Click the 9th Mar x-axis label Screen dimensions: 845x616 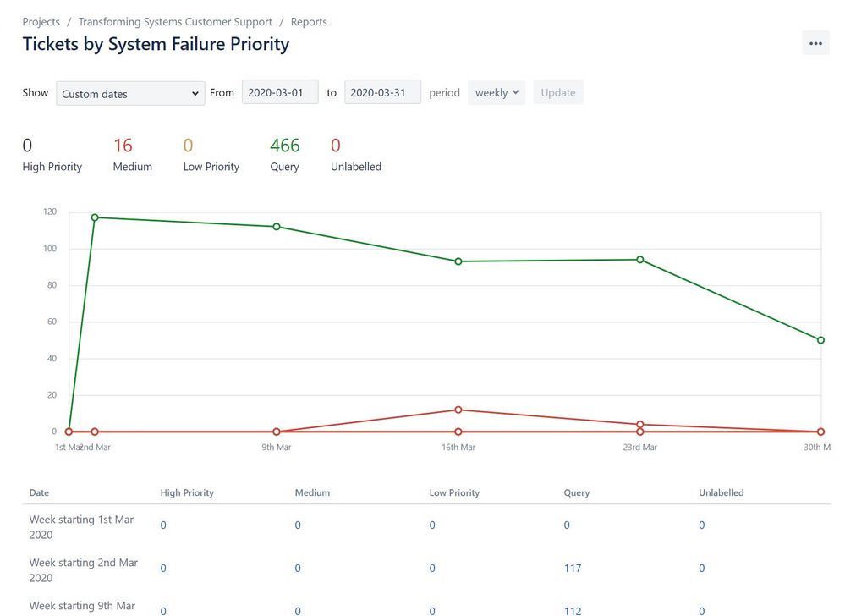coord(277,448)
